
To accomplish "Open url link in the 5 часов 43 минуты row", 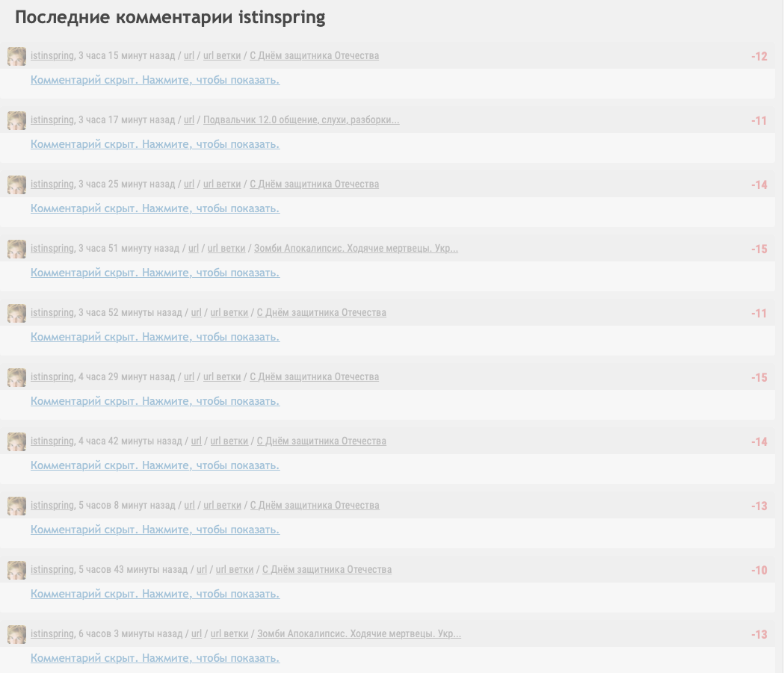I will click(x=202, y=570).
